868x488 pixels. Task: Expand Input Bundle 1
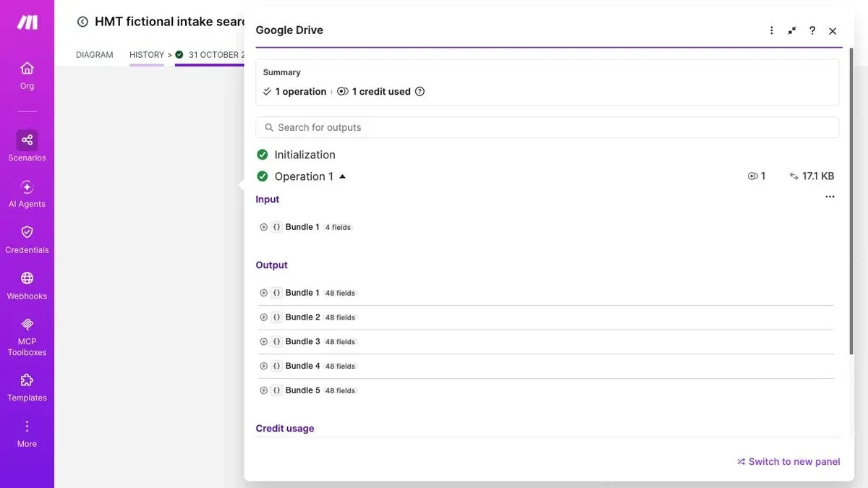pyautogui.click(x=263, y=227)
